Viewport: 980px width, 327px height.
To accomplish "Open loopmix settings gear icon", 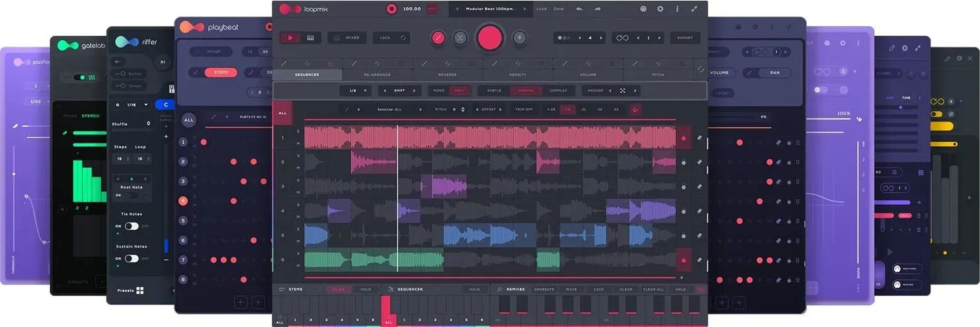I will click(660, 8).
